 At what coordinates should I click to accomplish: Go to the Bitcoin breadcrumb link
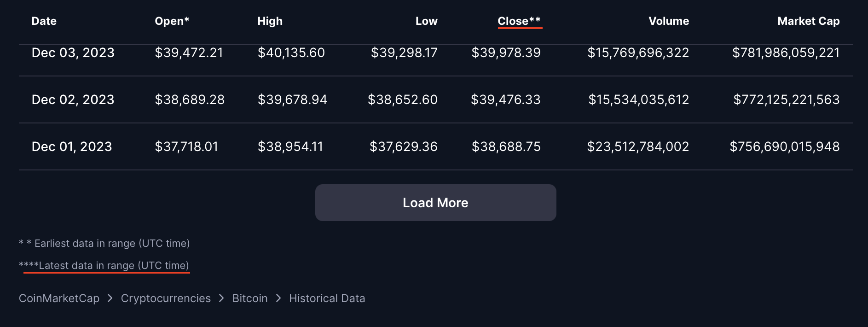coord(249,298)
